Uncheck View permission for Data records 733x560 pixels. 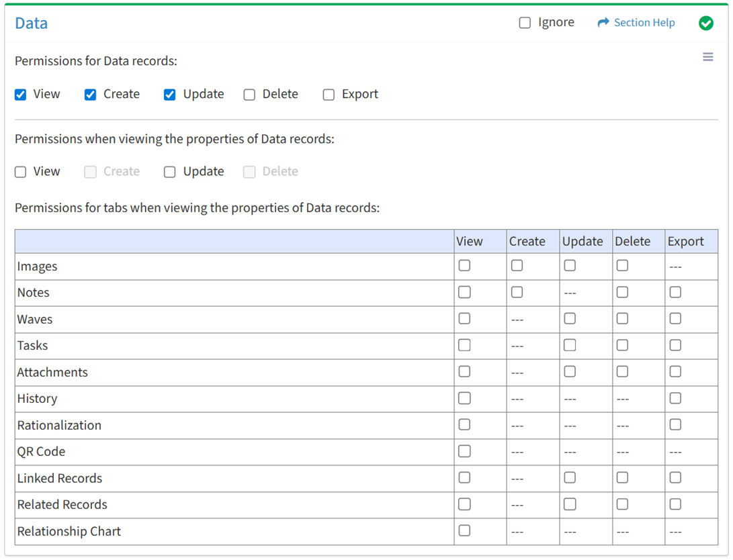coord(21,95)
